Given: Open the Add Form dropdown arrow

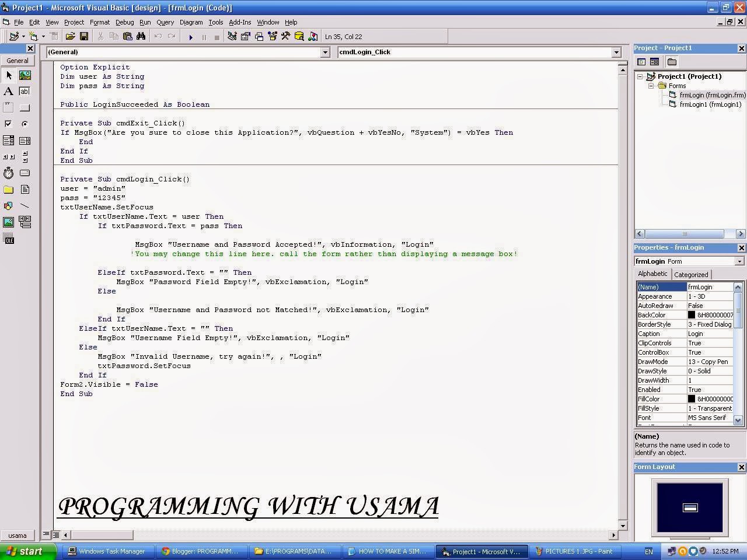Looking at the screenshot, I should click(x=43, y=37).
